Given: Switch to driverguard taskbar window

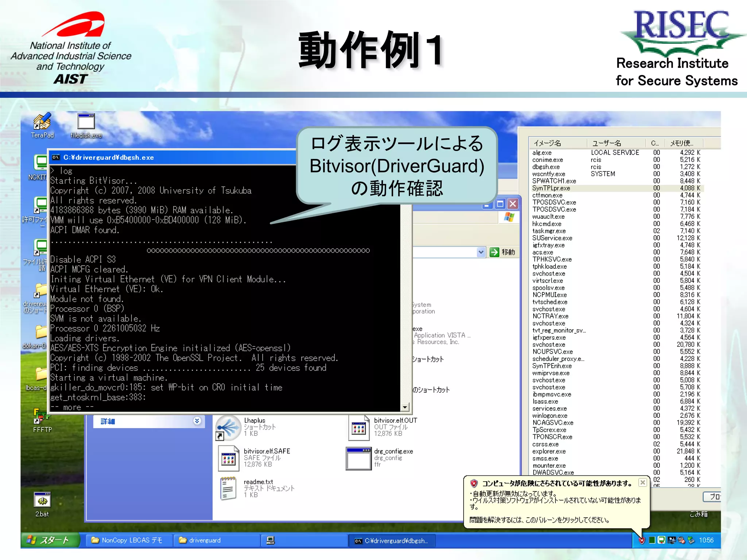Looking at the screenshot, I should [x=217, y=540].
